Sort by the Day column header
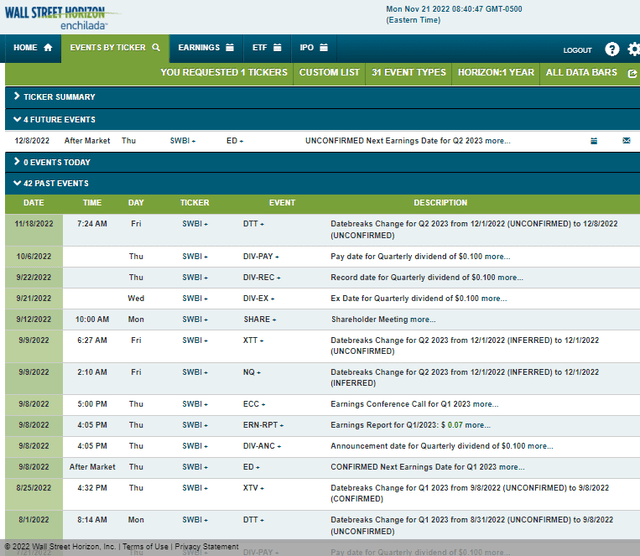 136,203
